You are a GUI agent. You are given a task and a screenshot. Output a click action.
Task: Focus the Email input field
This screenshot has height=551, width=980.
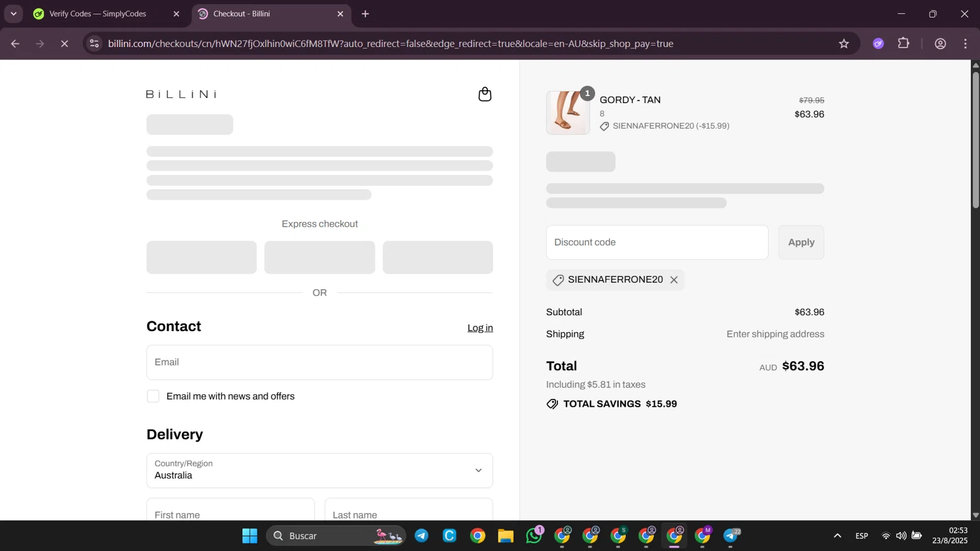(319, 362)
